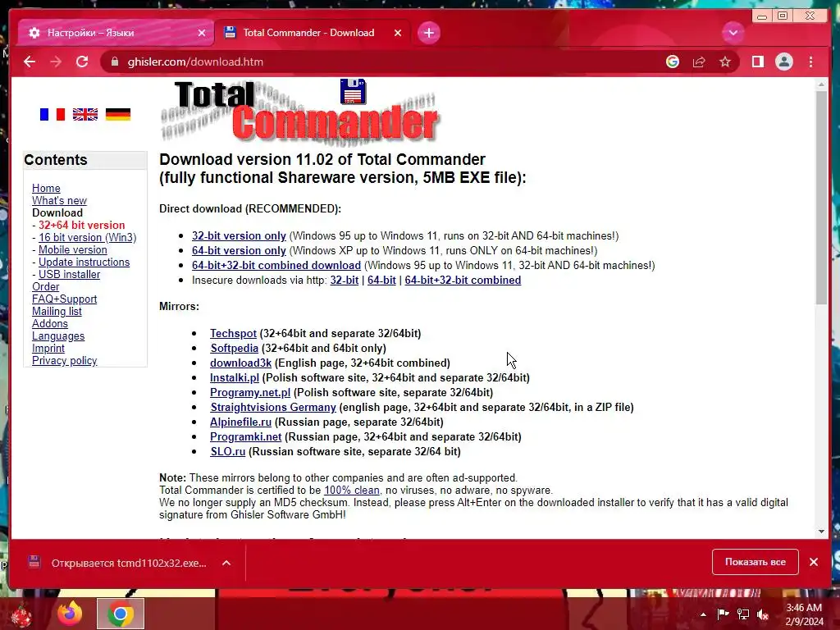Close the Total Commander - Download tab

coord(398,33)
